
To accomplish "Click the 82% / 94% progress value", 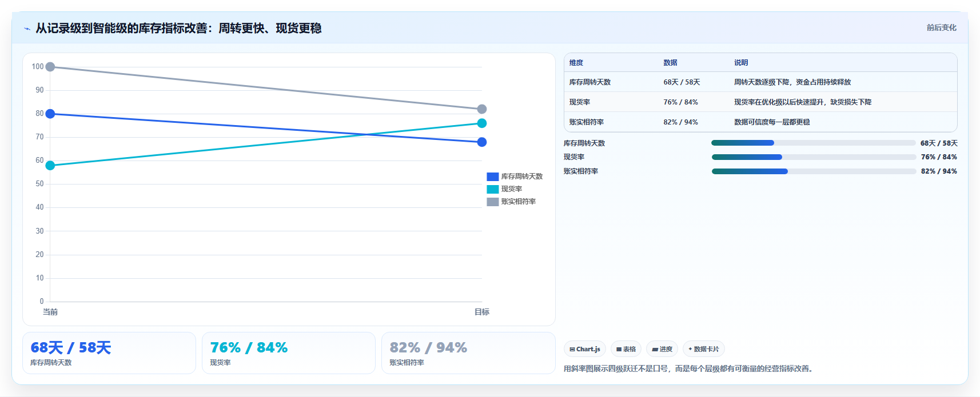I will click(939, 171).
